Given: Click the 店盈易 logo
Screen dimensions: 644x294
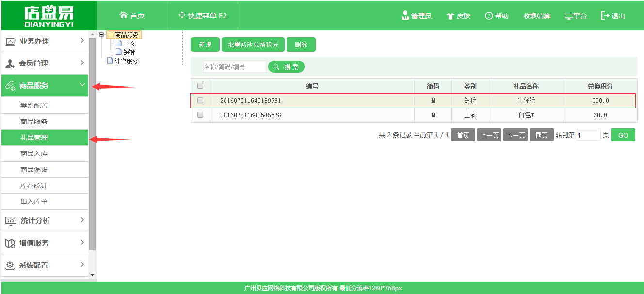Looking at the screenshot, I should coord(48,15).
